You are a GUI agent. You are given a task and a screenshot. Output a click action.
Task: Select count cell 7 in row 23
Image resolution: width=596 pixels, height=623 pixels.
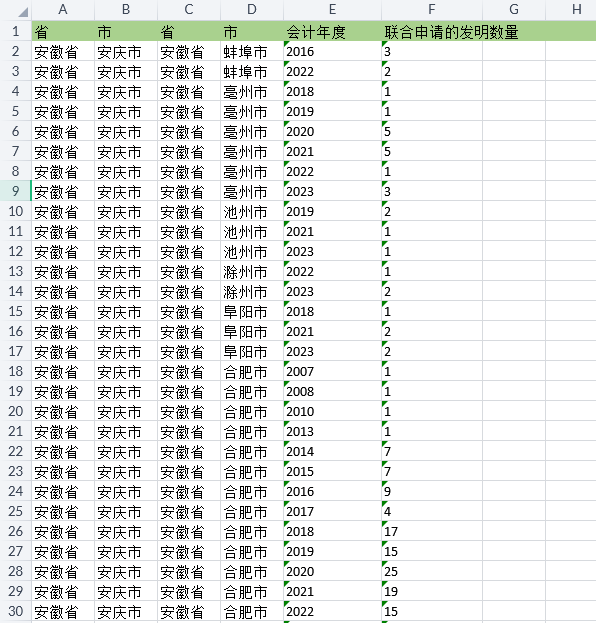tap(432, 471)
